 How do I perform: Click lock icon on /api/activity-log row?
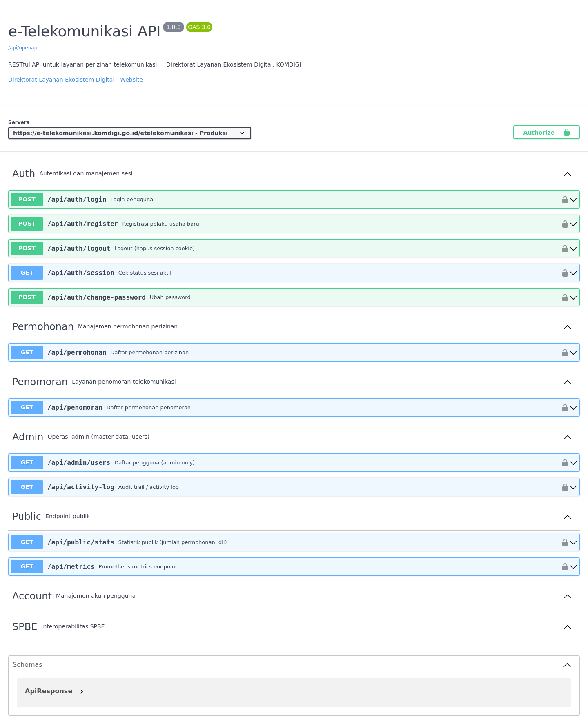[565, 487]
